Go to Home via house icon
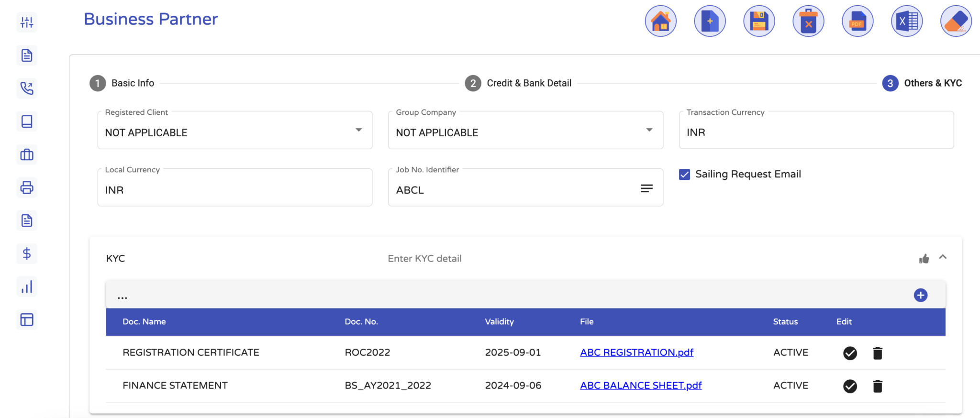 pos(660,21)
